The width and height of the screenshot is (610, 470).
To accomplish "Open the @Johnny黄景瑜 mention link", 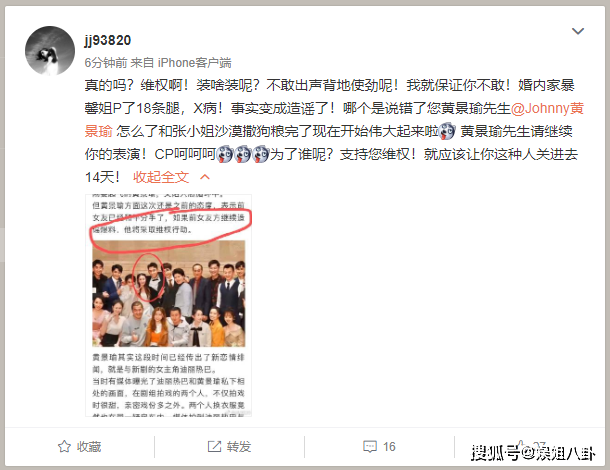I will pyautogui.click(x=547, y=109).
